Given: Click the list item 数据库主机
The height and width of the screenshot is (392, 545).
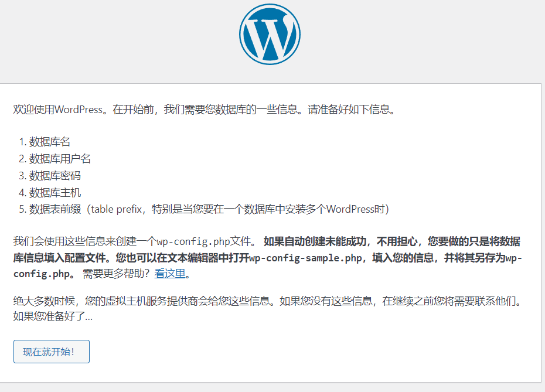Looking at the screenshot, I should coord(55,193).
